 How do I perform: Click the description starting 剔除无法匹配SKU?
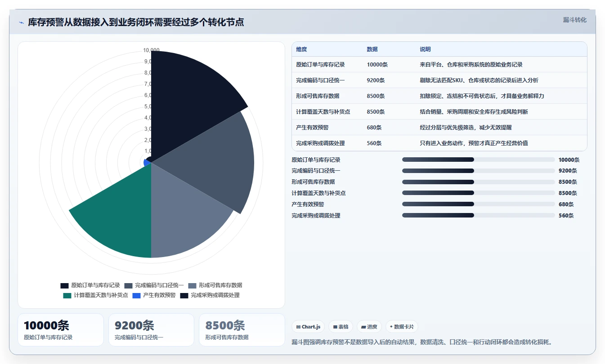tap(479, 80)
